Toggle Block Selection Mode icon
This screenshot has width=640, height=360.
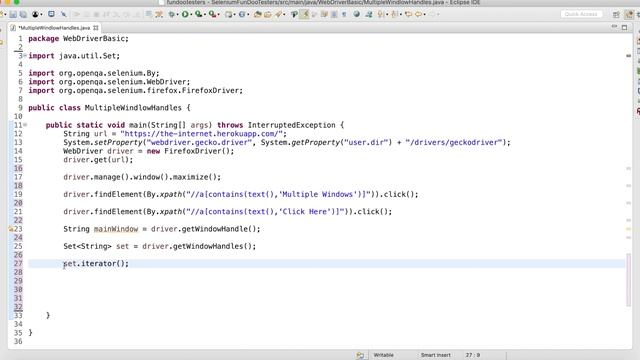coord(334,14)
